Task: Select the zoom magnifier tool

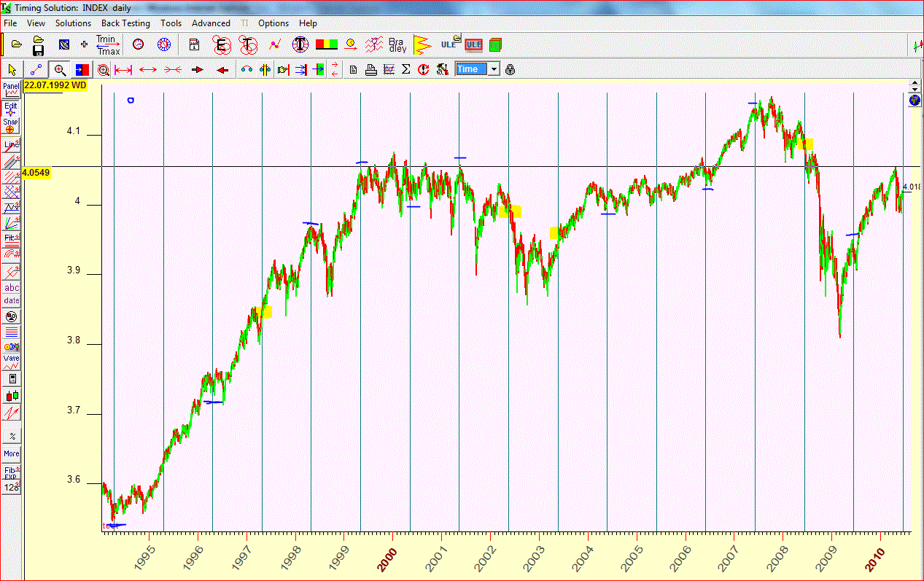Action: tap(60, 70)
